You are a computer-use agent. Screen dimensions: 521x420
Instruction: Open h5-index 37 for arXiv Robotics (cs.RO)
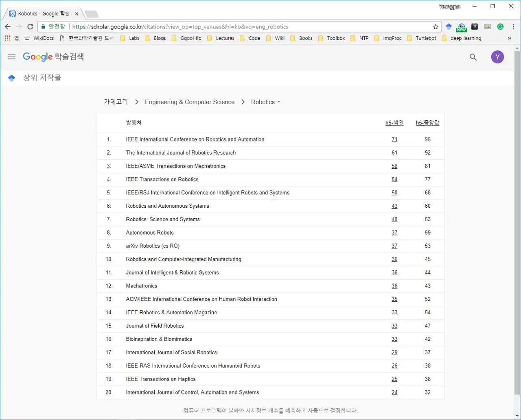pyautogui.click(x=394, y=246)
